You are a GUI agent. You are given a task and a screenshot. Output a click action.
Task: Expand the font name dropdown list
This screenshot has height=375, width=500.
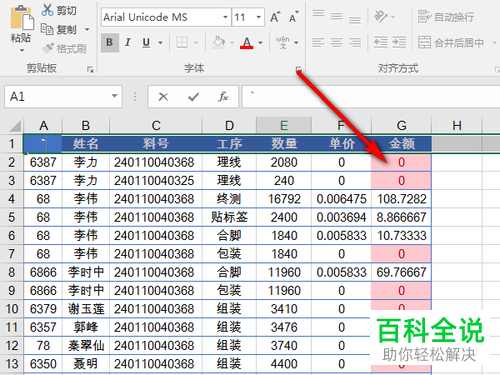coord(225,17)
